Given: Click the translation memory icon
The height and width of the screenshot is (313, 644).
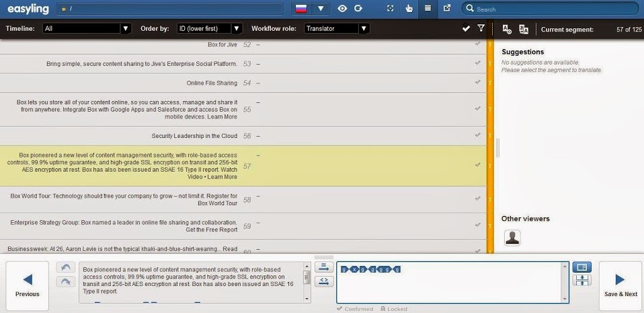Looking at the screenshot, I should click(523, 29).
